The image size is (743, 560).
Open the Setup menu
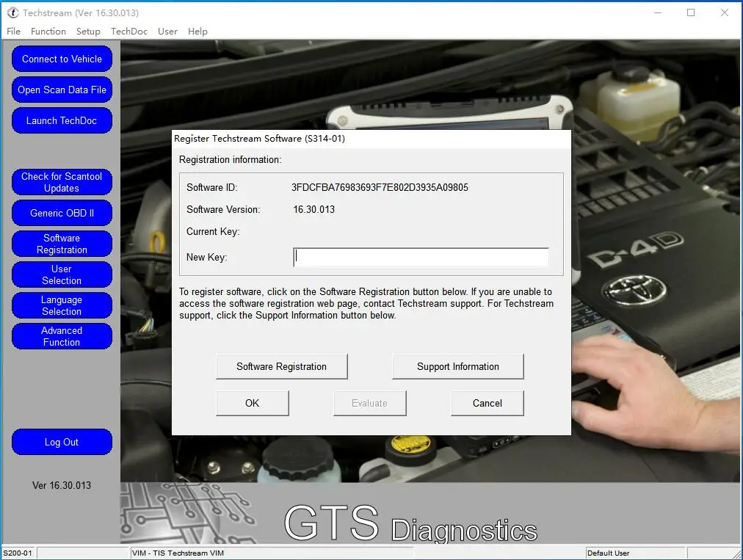[x=88, y=32]
